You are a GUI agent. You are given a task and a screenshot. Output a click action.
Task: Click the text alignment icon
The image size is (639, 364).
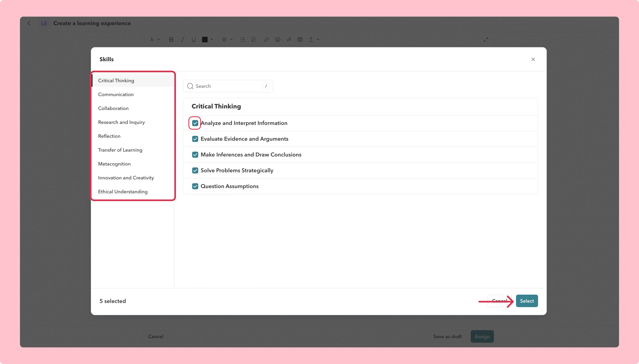click(x=225, y=39)
